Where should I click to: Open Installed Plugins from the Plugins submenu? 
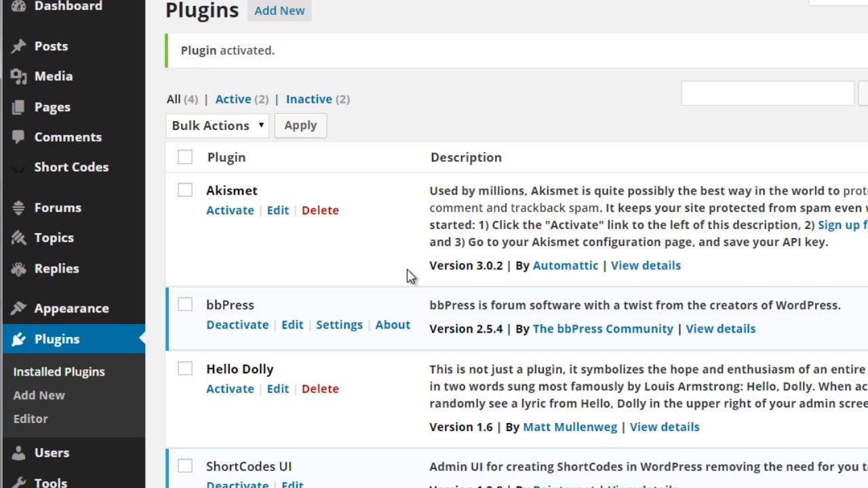coord(59,371)
